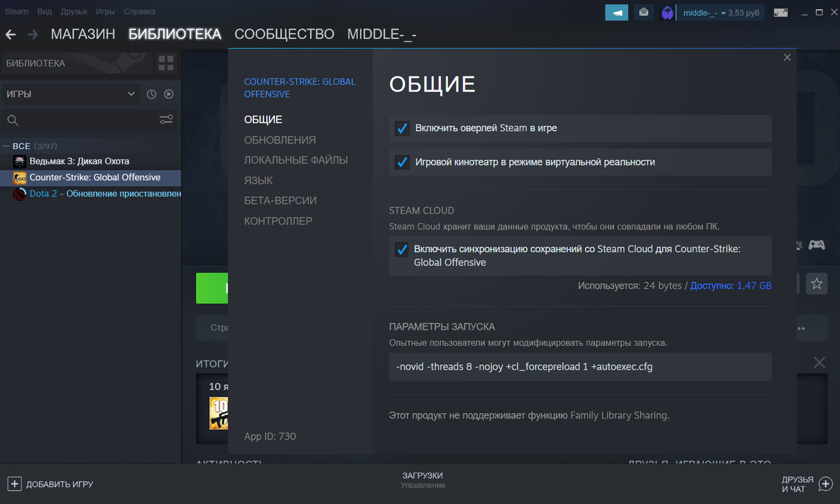
Task: Click the library search field
Action: coord(87,120)
